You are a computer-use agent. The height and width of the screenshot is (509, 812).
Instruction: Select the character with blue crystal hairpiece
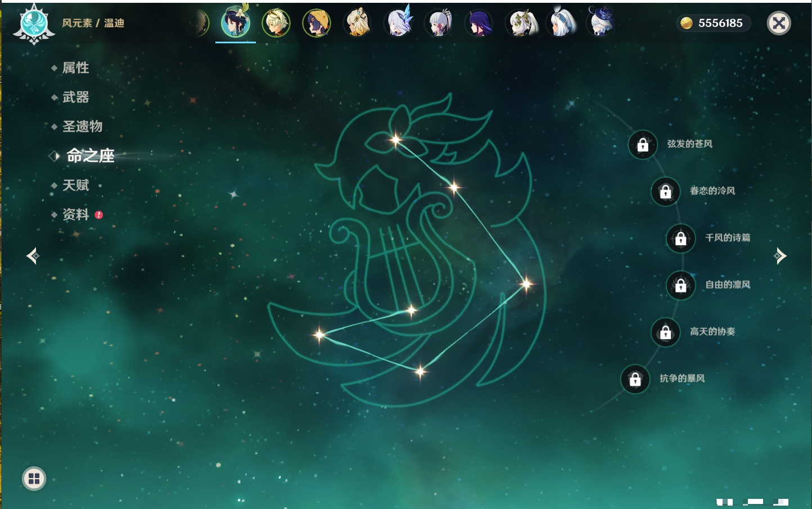tap(398, 23)
